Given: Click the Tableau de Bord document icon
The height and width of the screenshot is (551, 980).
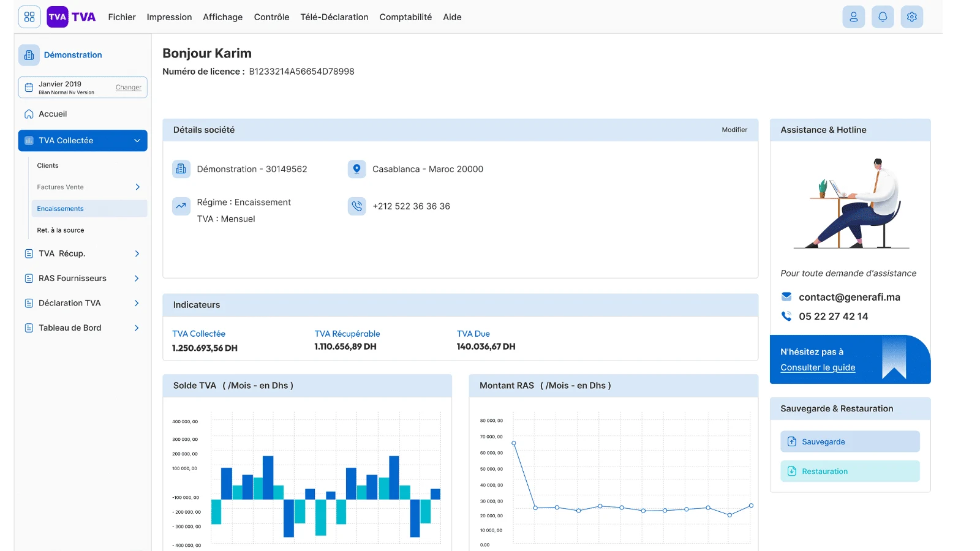Looking at the screenshot, I should 29,328.
